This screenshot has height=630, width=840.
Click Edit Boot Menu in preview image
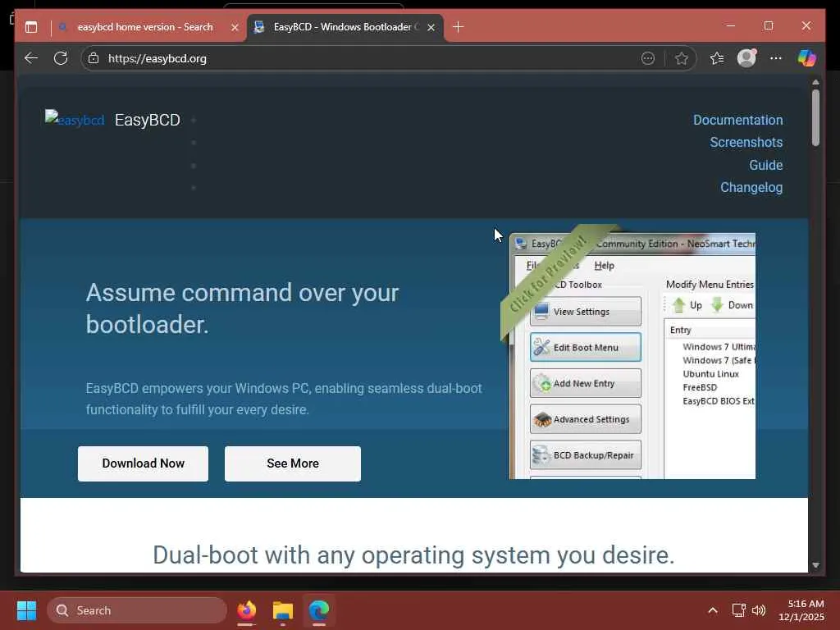tap(585, 347)
